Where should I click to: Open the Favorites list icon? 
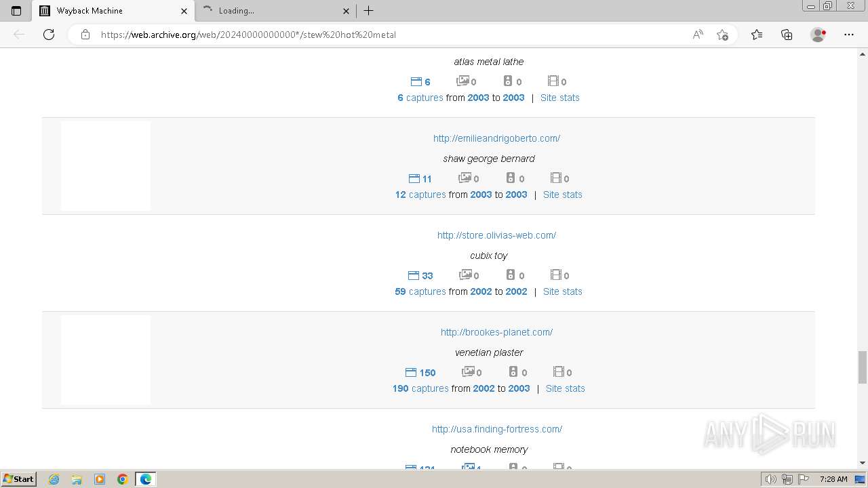click(757, 35)
